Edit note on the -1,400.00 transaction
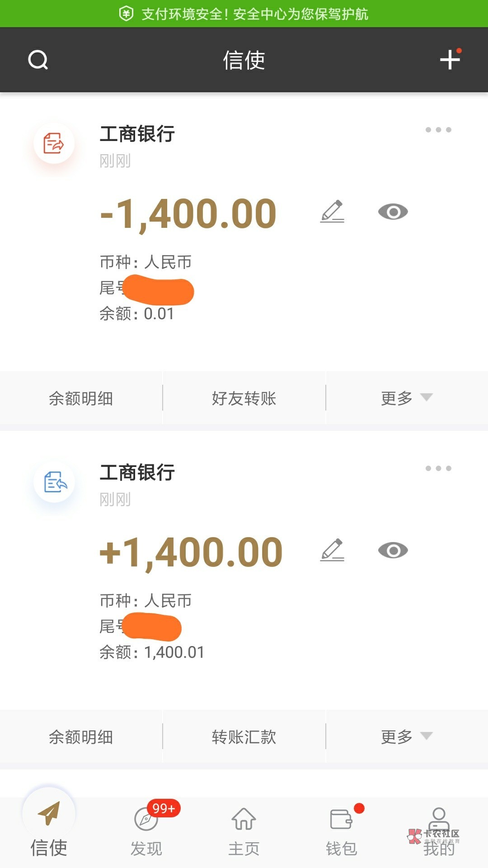The width and height of the screenshot is (488, 868). point(333,212)
